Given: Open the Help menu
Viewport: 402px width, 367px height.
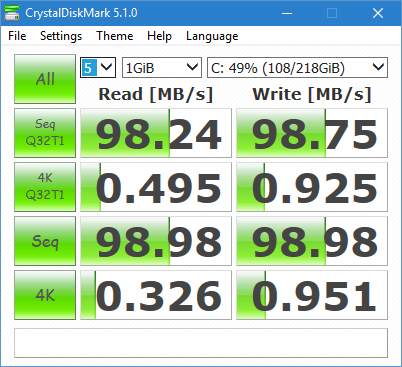Looking at the screenshot, I should pos(159,36).
